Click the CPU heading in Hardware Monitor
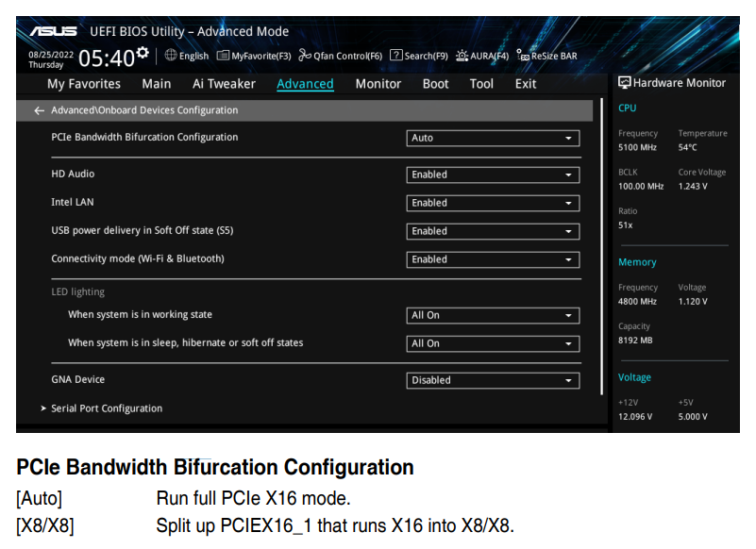 627,108
